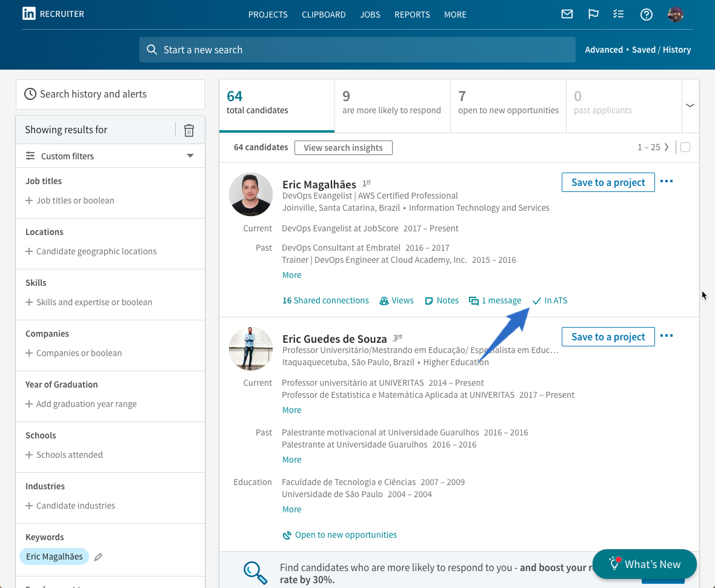Tick the select-all candidates checkbox

coord(685,147)
